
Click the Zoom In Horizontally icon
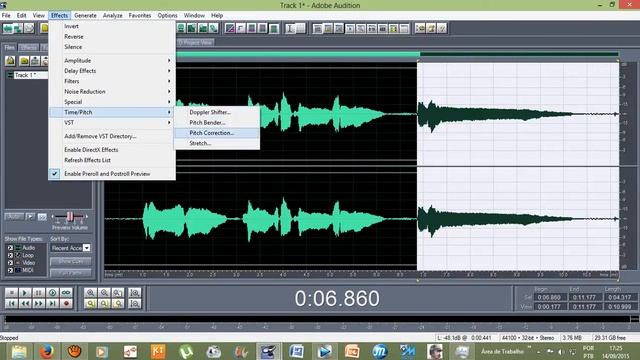pyautogui.click(x=91, y=293)
